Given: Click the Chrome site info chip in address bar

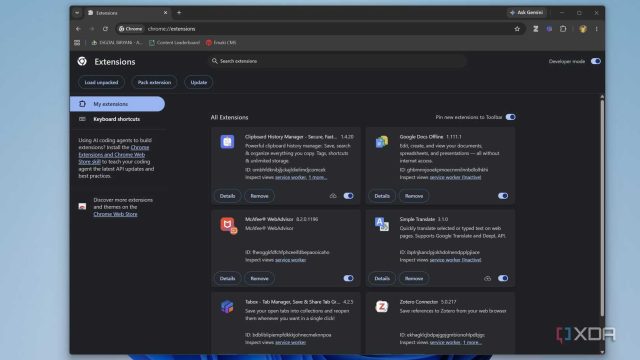Looking at the screenshot, I should pos(131,29).
